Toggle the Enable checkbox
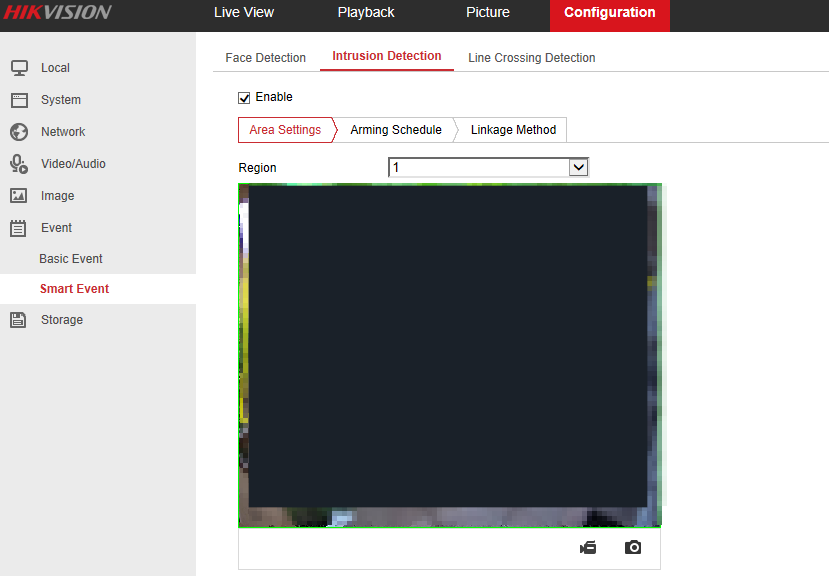 (244, 98)
